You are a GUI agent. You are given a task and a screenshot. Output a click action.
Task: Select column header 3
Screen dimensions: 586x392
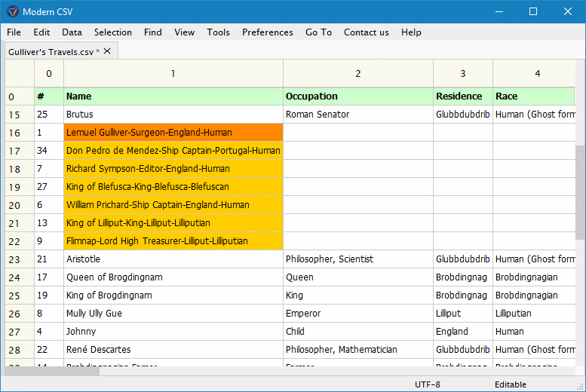tap(463, 74)
